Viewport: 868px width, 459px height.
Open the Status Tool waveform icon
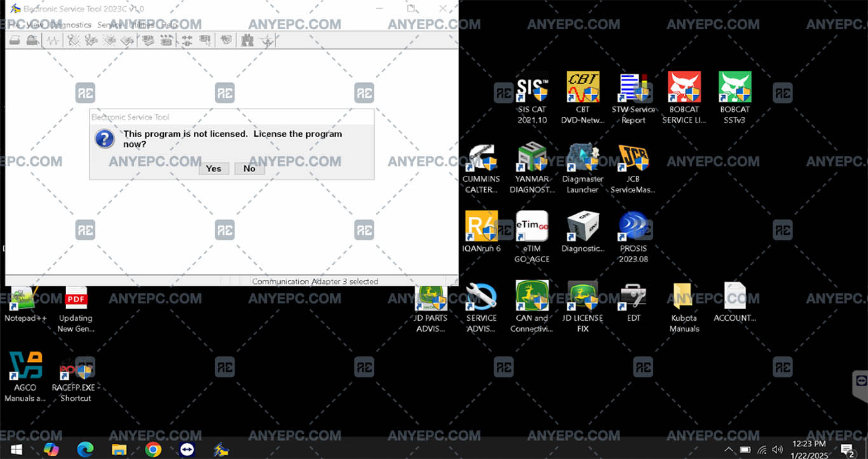coord(53,41)
